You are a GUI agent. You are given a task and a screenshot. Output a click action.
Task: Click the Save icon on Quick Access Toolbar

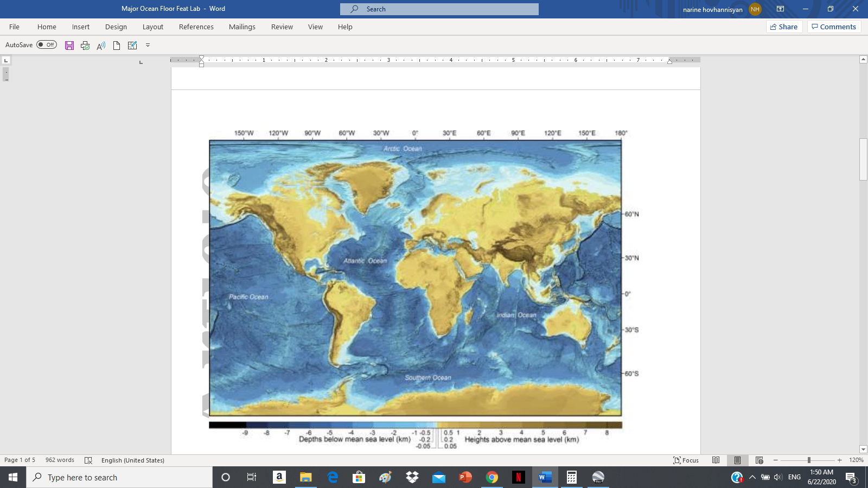(69, 46)
